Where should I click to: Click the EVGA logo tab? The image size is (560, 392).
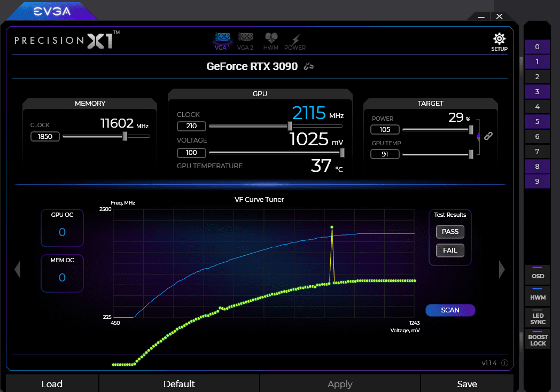[x=52, y=11]
